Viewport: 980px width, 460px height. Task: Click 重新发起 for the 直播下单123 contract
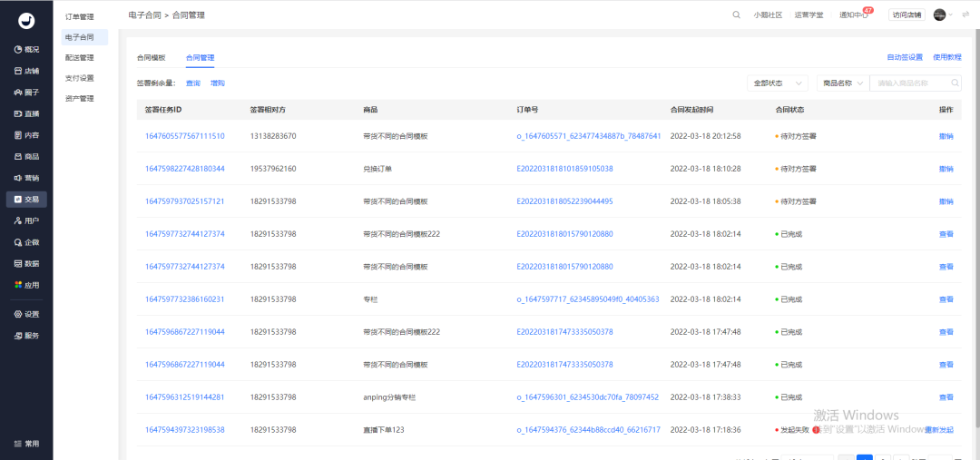point(939,430)
